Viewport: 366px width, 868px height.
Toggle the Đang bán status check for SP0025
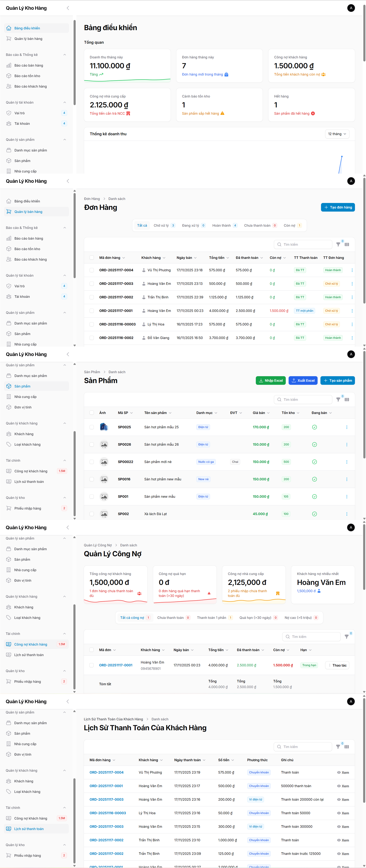click(x=315, y=427)
